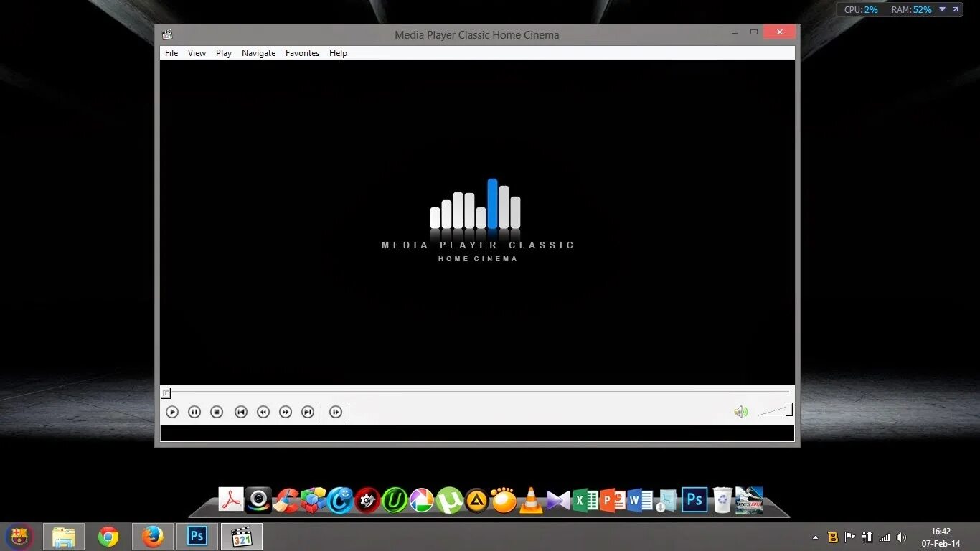Launch Adobe Reader from the dock
This screenshot has width=980, height=551.
(x=231, y=499)
